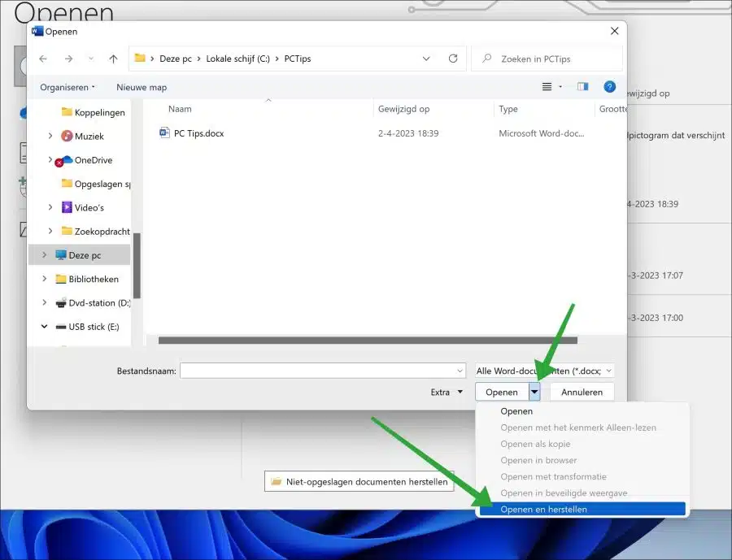This screenshot has height=560, width=732.
Task: Expand the address bar history dropdown
Action: (426, 59)
